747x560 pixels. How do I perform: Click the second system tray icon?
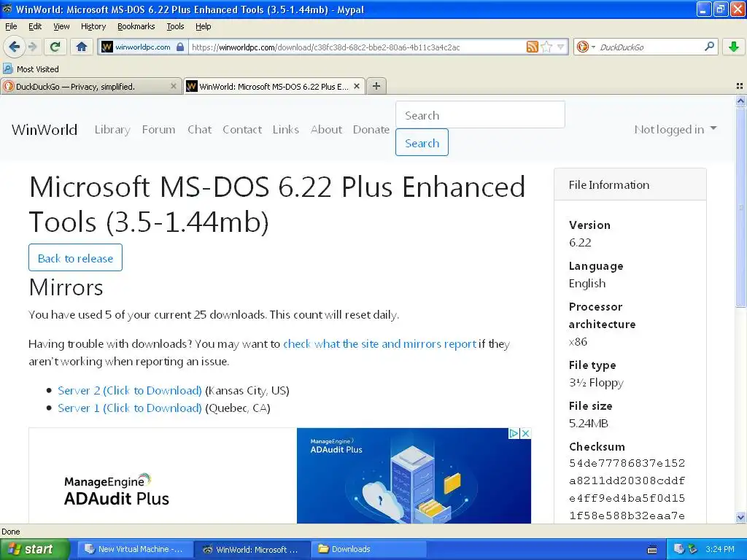tap(693, 549)
